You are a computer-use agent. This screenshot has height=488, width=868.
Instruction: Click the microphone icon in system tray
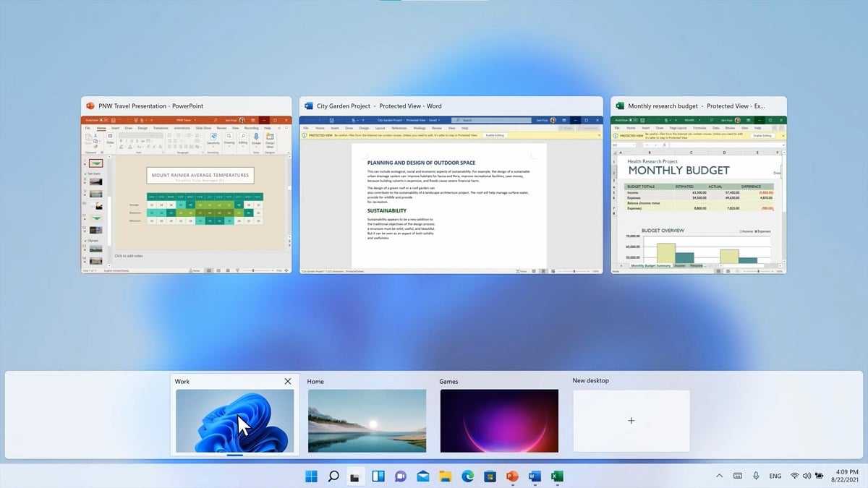click(756, 476)
